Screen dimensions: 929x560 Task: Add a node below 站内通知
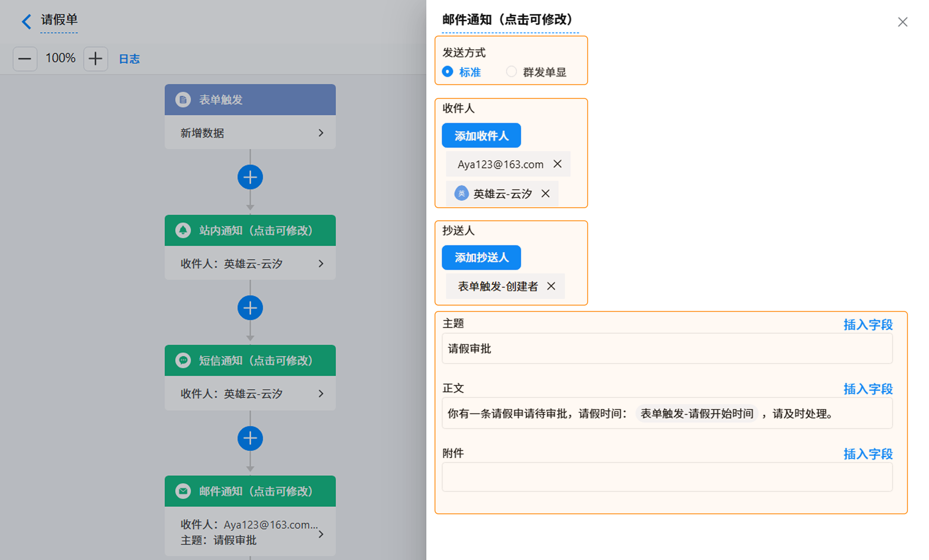click(x=250, y=308)
